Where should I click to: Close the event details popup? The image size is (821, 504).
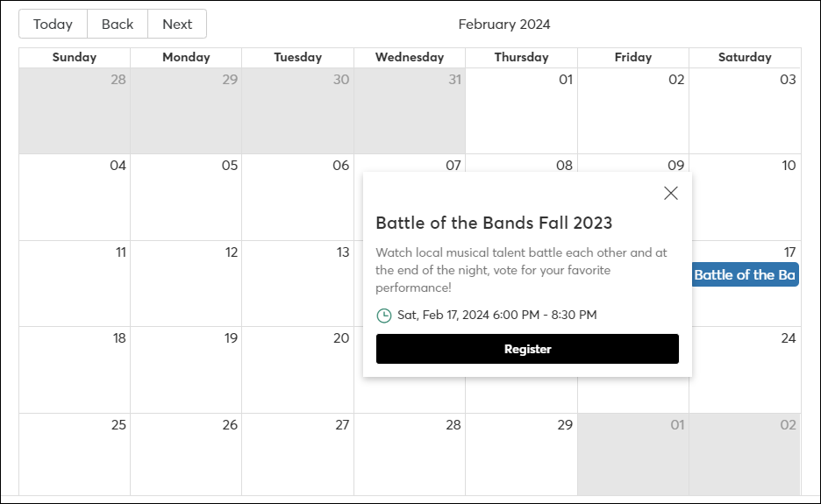click(x=671, y=193)
